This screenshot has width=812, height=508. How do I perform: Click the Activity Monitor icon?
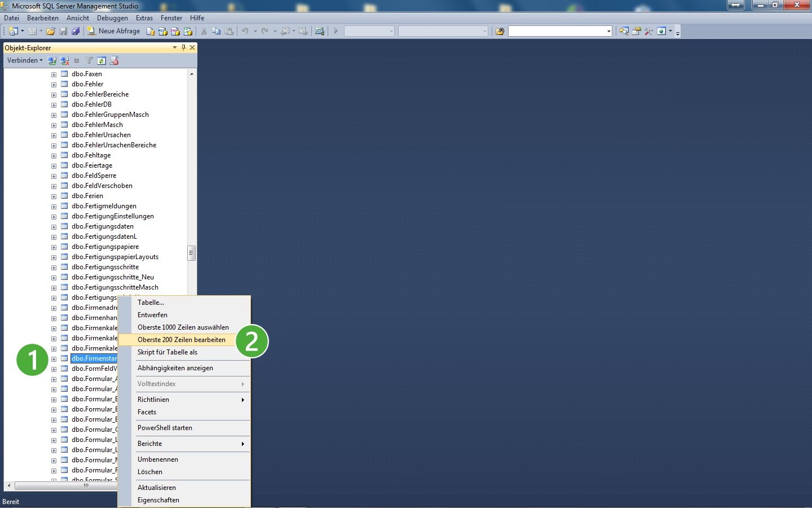[320, 31]
